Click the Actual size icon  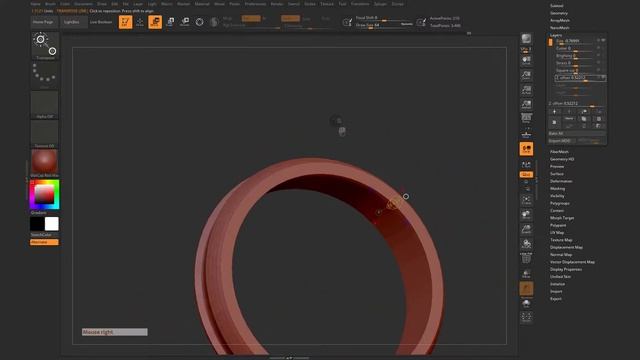point(526,90)
